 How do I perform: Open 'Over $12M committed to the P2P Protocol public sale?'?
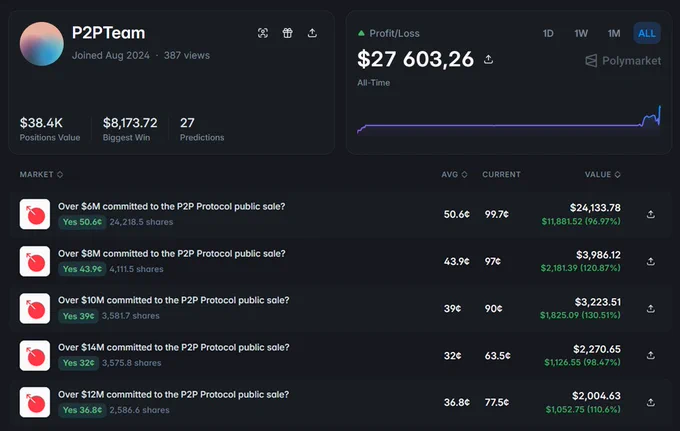tap(173, 395)
